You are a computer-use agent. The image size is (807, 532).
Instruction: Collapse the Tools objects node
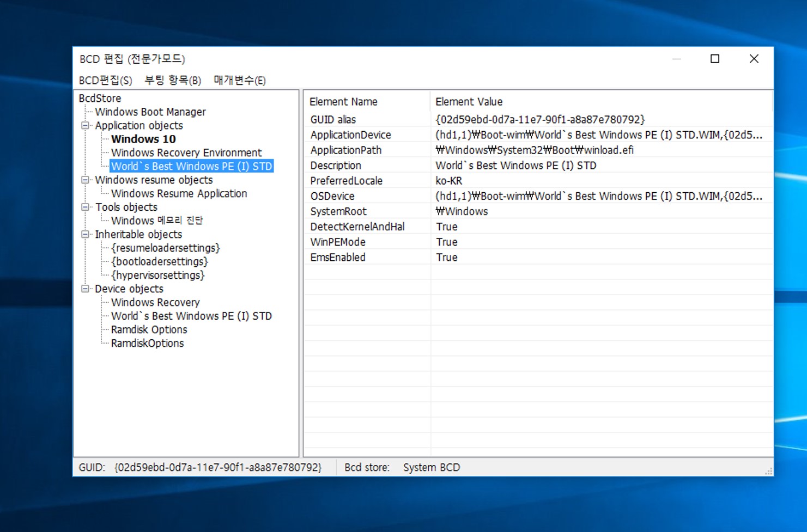click(86, 207)
